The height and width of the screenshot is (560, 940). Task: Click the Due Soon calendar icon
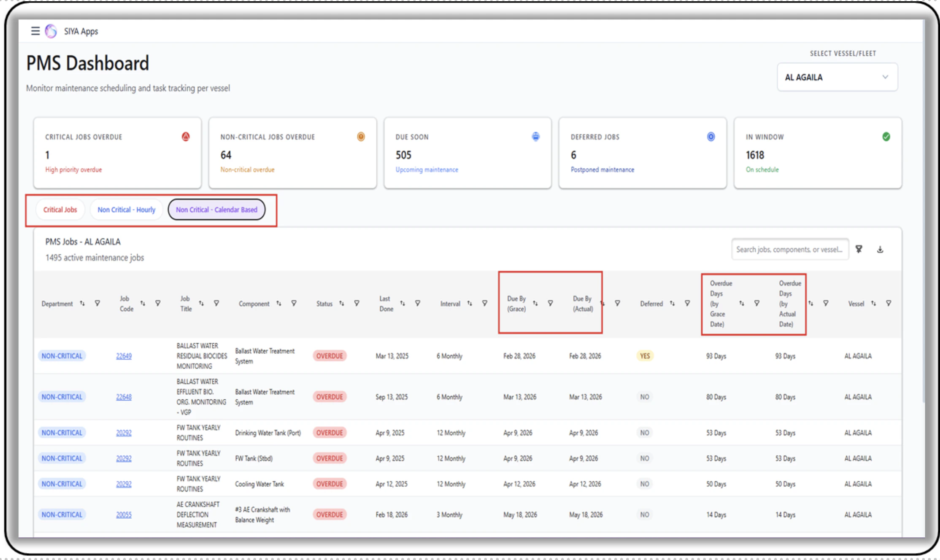tap(535, 136)
